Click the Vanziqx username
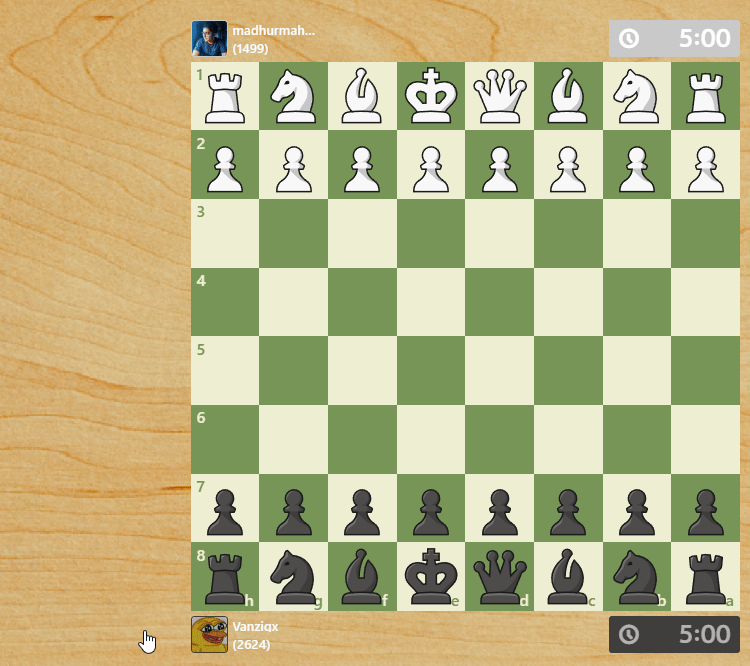This screenshot has width=750, height=666. (x=255, y=627)
